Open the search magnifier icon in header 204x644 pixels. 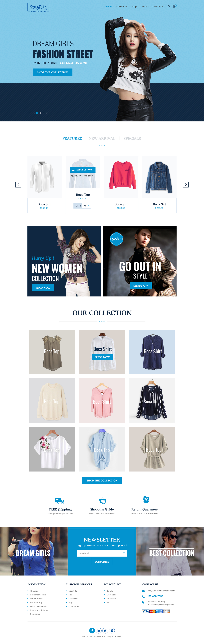(169, 6)
